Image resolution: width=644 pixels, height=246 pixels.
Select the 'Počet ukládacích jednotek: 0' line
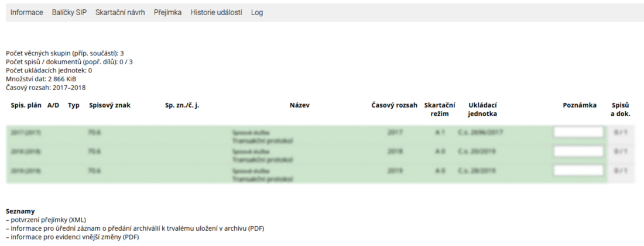point(49,71)
